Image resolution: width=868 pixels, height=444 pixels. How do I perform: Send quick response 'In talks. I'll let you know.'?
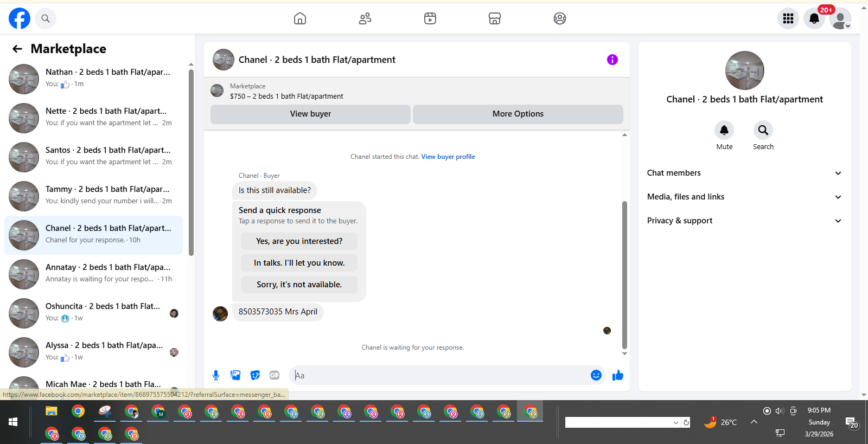[x=299, y=263]
